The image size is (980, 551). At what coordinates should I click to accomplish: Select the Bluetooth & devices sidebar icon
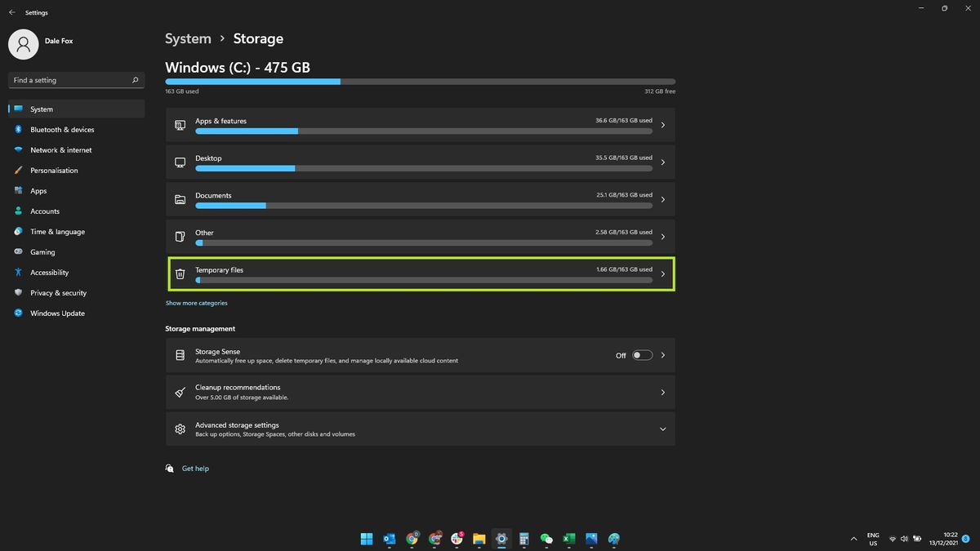pyautogui.click(x=18, y=129)
